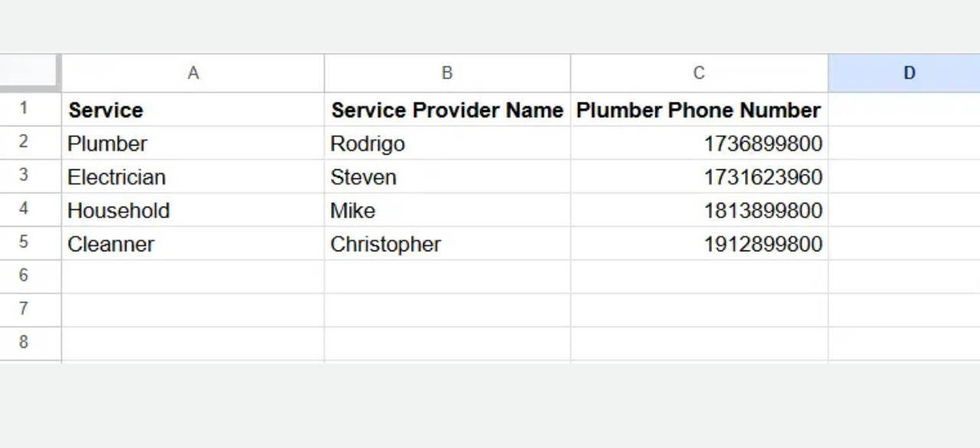980x448 pixels.
Task: Select the Plumber Phone Number cell
Action: click(x=699, y=110)
